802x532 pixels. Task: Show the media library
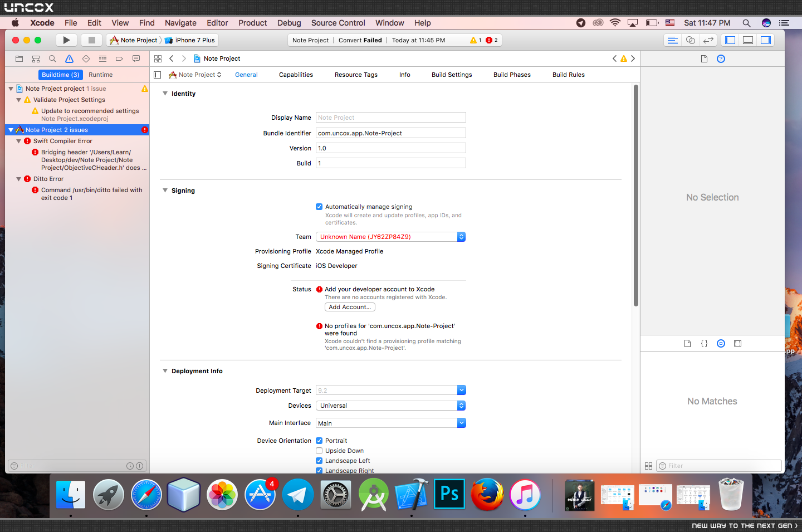(737, 344)
